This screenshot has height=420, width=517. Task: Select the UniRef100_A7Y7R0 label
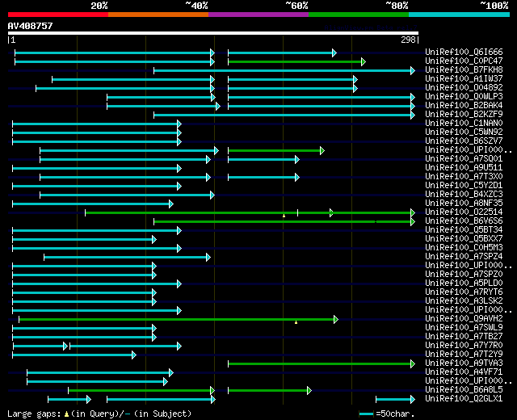464,346
